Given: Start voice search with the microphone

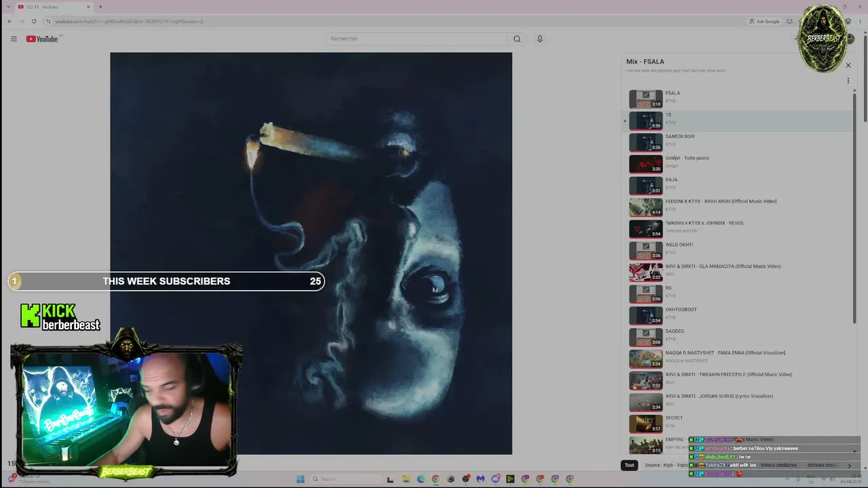Looking at the screenshot, I should 540,39.
